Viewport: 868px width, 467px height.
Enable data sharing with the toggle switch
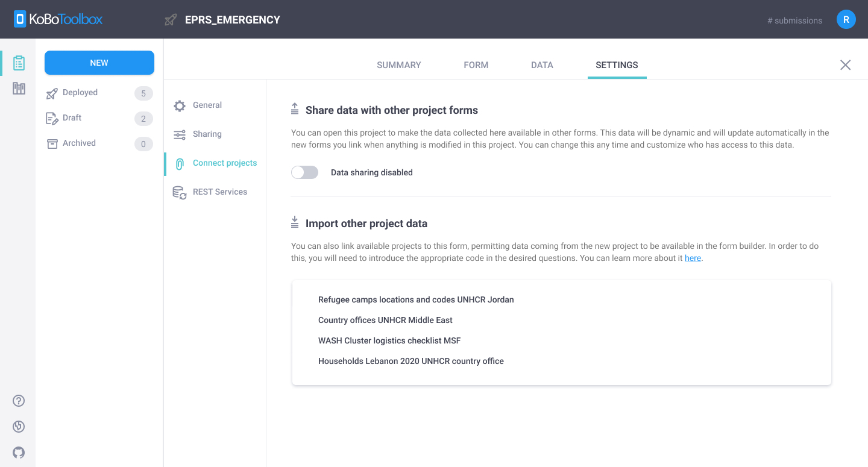304,172
